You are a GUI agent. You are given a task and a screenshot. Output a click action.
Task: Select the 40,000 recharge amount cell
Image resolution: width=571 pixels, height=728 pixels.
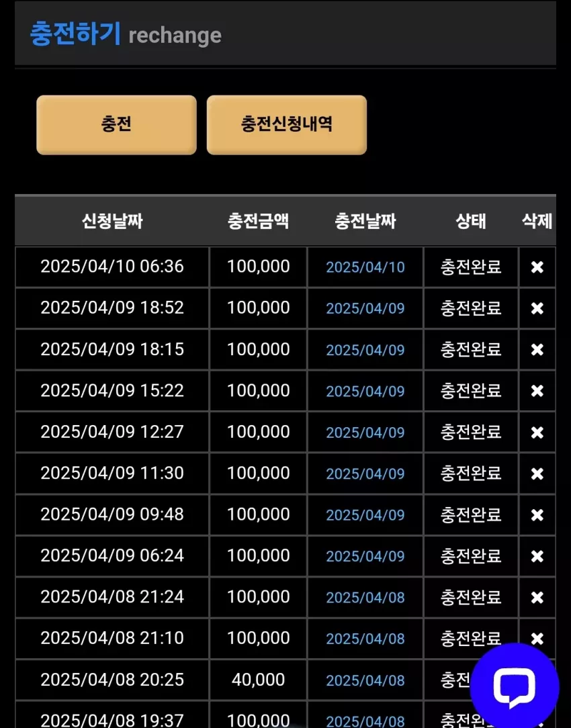tap(258, 680)
